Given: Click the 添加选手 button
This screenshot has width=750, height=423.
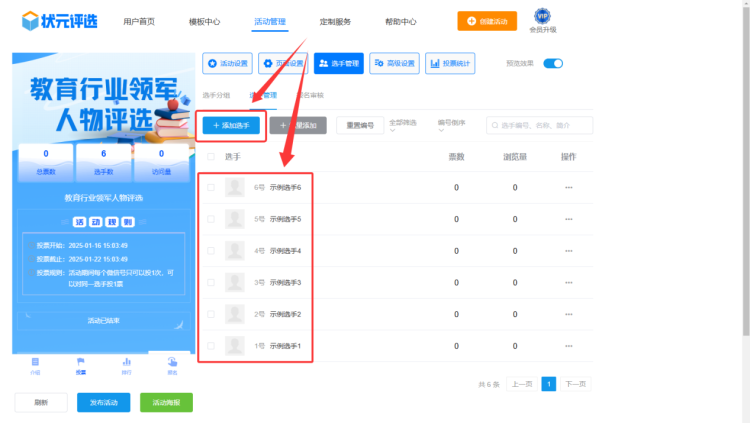Looking at the screenshot, I should coord(232,125).
